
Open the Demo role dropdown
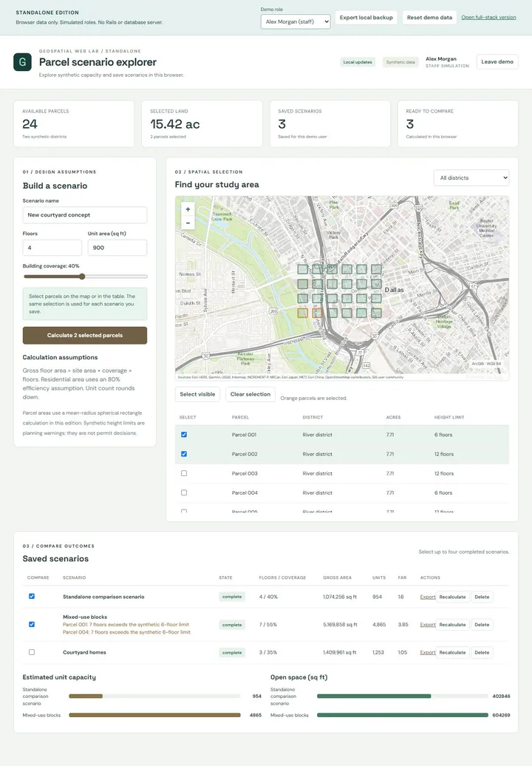[x=296, y=21]
